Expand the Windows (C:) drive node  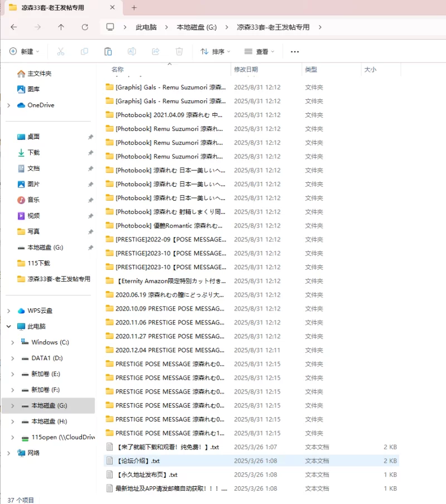point(13,342)
